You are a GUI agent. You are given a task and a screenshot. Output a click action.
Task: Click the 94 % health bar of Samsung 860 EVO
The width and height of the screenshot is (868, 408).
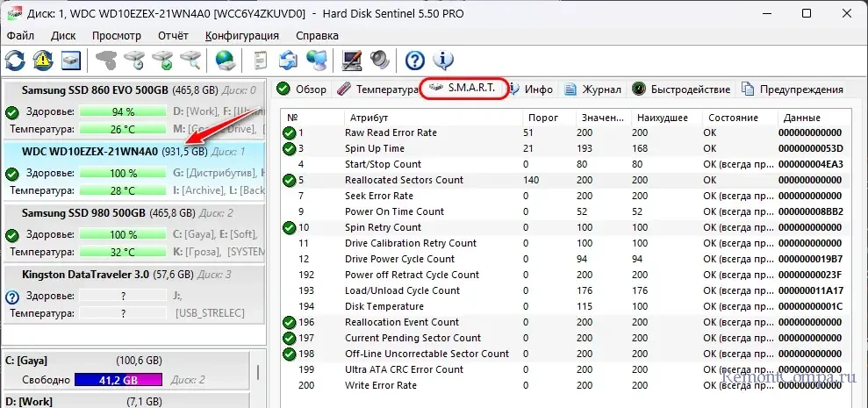123,112
